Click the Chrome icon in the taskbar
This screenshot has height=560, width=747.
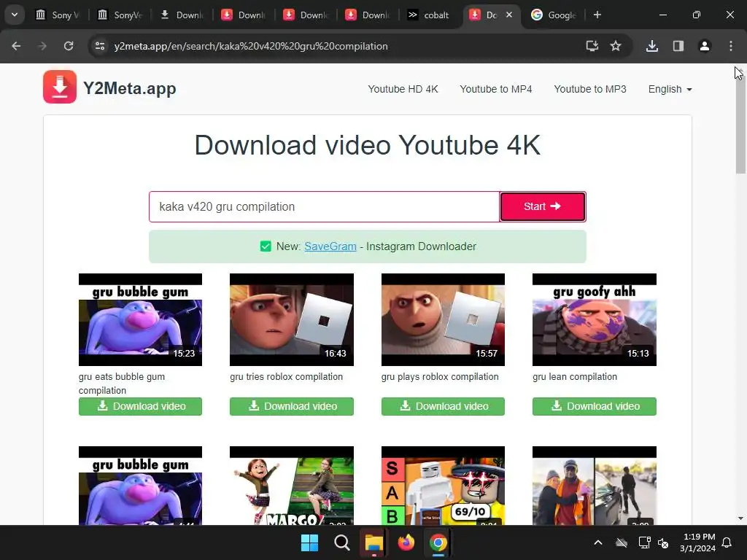click(x=438, y=542)
